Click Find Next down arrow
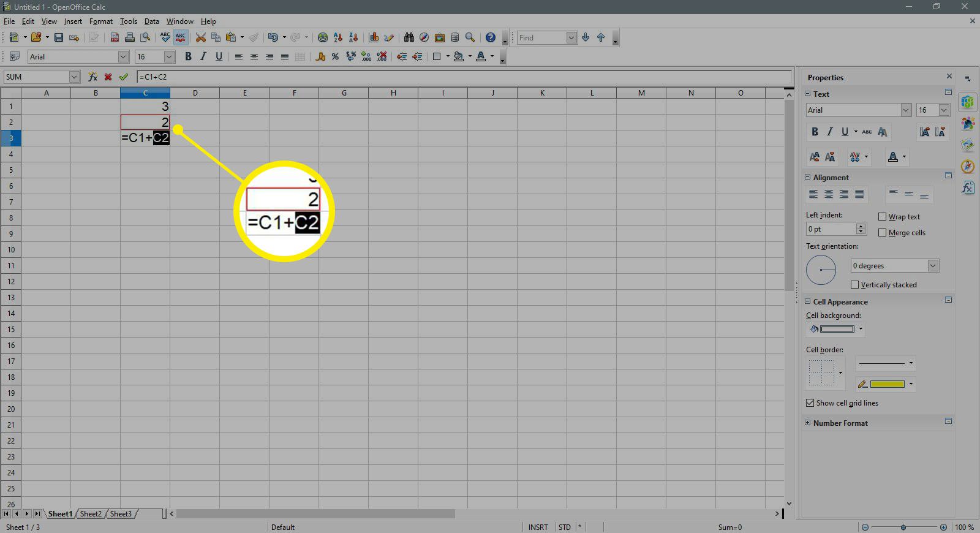Viewport: 980px width, 533px height. 586,38
